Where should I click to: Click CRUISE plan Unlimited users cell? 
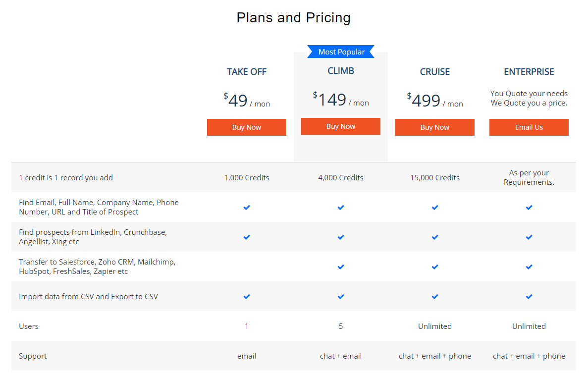click(x=434, y=326)
